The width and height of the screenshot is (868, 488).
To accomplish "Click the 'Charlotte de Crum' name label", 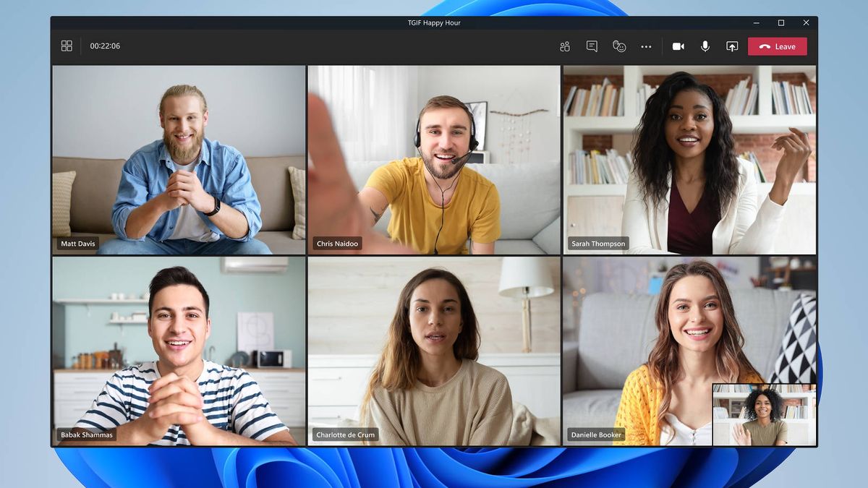I will coord(345,435).
